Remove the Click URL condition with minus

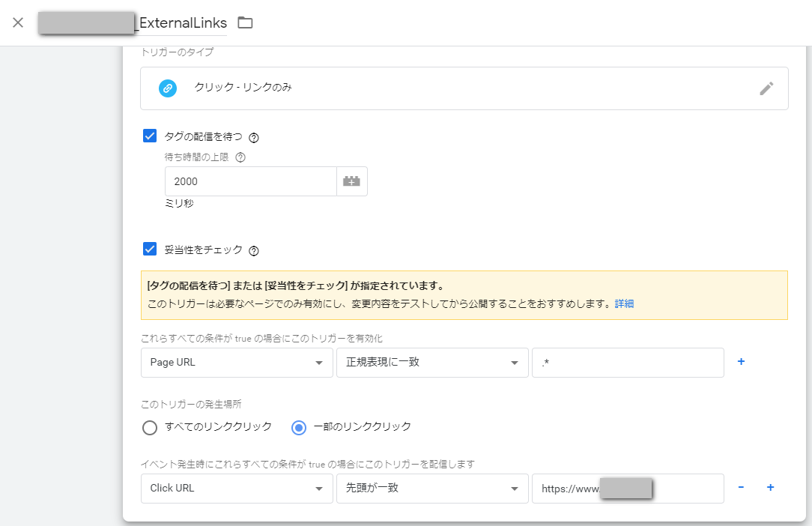click(x=741, y=488)
